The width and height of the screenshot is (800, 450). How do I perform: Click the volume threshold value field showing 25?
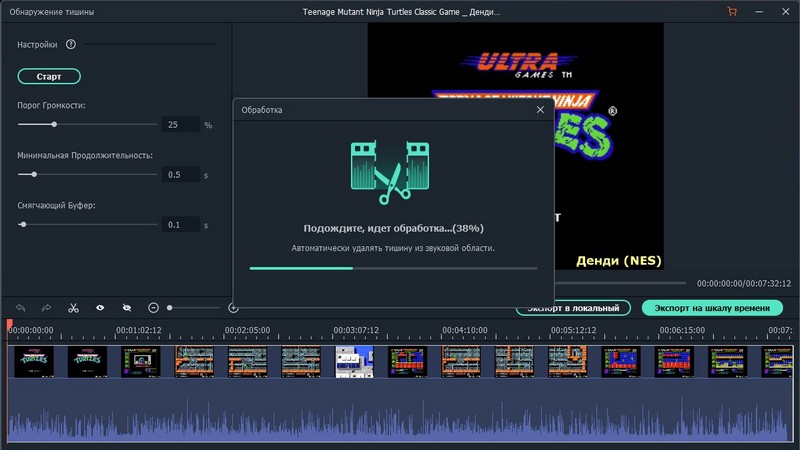click(x=181, y=124)
